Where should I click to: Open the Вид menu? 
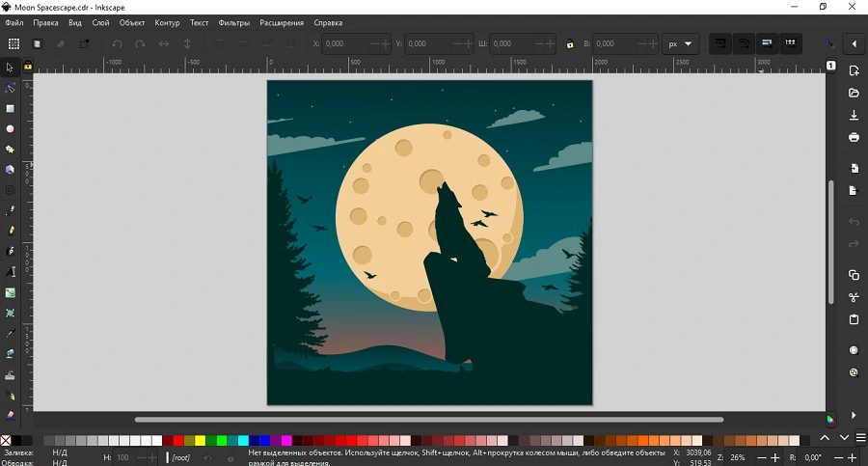74,23
